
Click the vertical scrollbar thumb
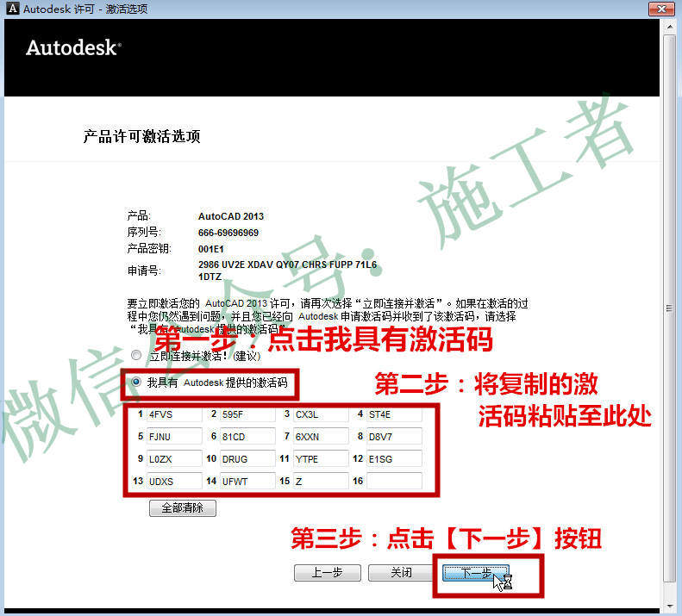tap(670, 308)
